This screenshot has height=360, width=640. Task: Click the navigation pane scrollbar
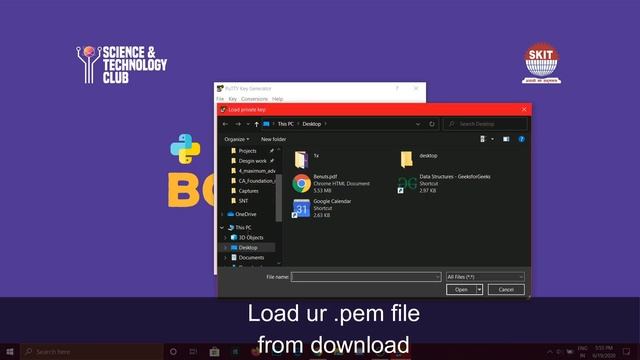(279, 198)
